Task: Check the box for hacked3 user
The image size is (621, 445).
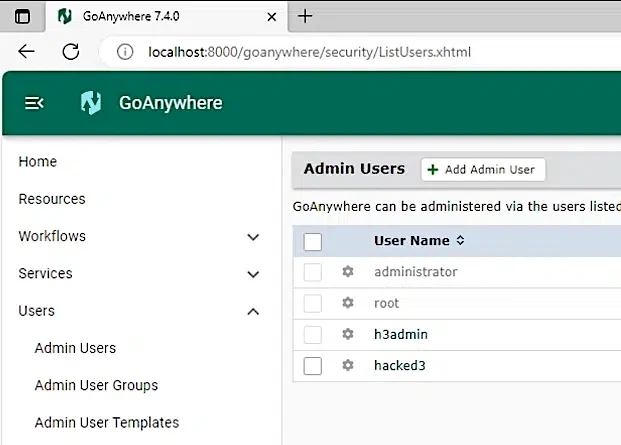Action: [x=313, y=365]
